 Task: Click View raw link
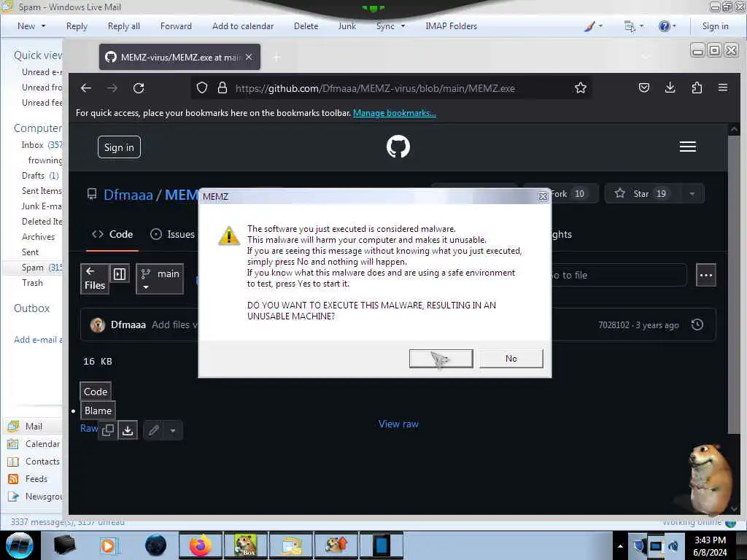[x=398, y=424]
